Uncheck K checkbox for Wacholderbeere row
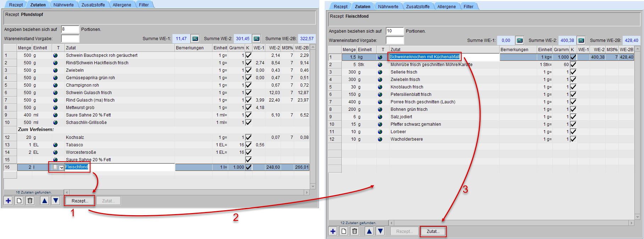The width and height of the screenshot is (644, 239). (x=573, y=139)
